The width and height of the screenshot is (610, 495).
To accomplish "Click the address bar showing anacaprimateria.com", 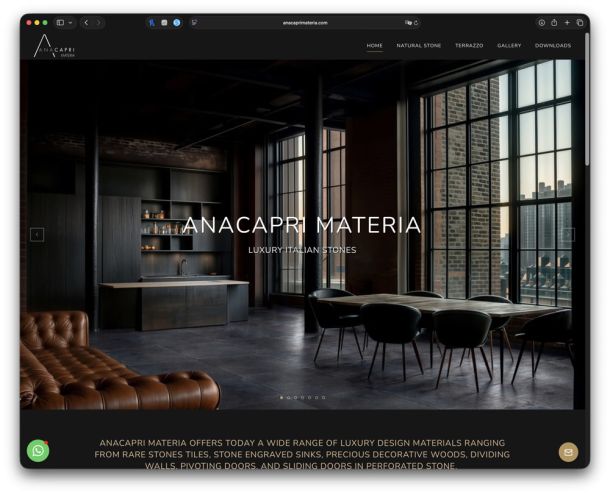I will click(305, 22).
